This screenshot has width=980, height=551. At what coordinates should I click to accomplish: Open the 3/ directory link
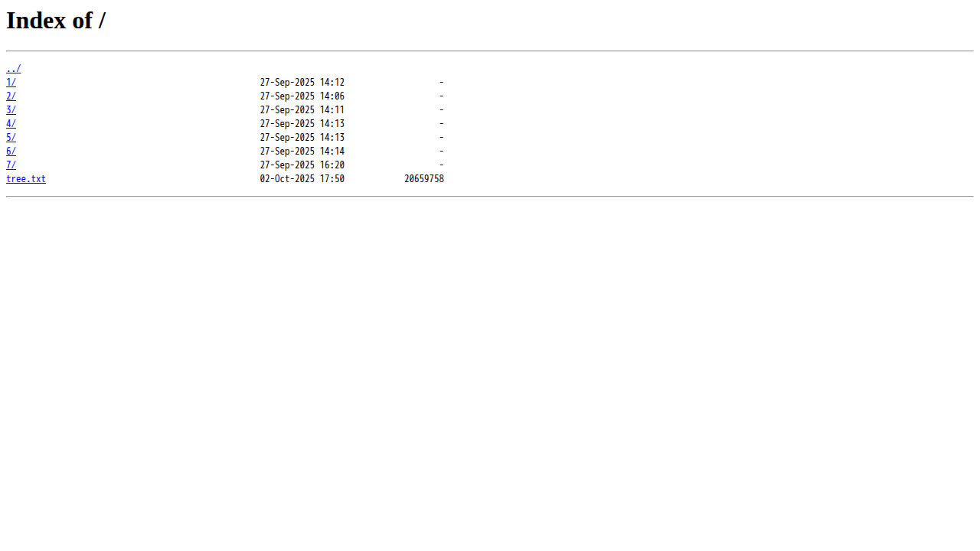pyautogui.click(x=11, y=110)
